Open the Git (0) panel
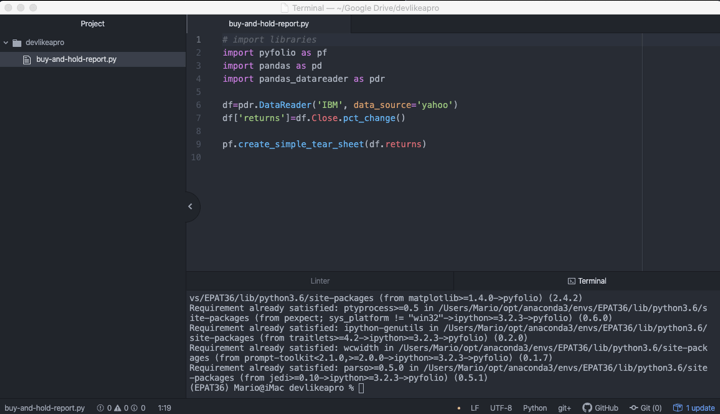 coord(646,408)
